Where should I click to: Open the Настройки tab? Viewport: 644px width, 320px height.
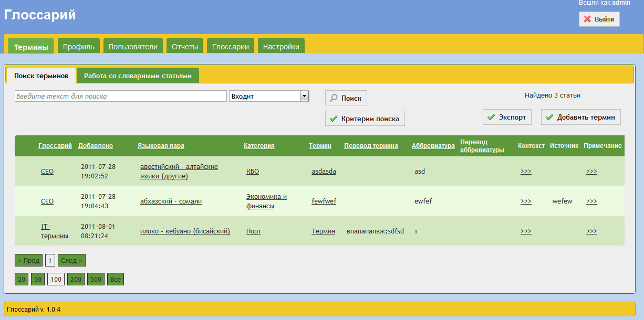281,47
